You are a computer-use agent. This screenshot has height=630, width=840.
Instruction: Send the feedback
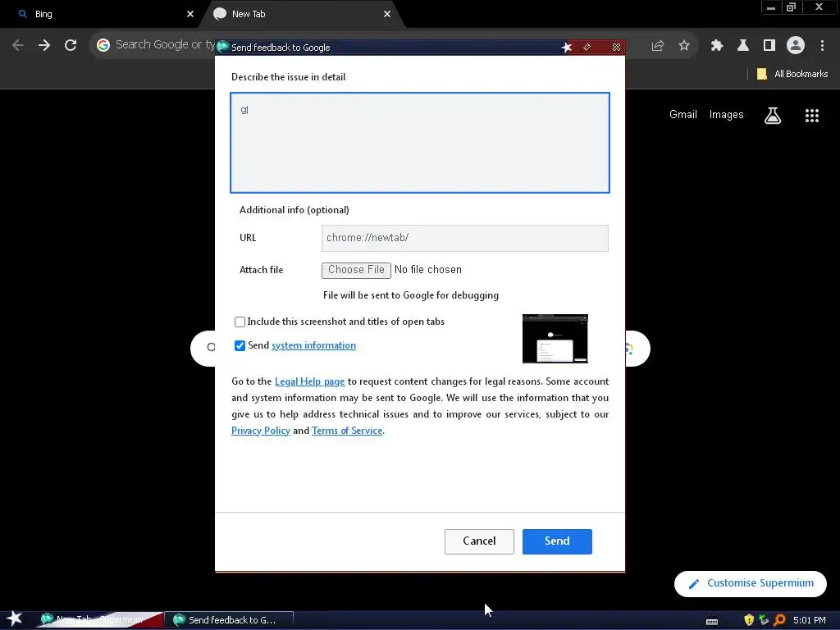[x=557, y=541]
